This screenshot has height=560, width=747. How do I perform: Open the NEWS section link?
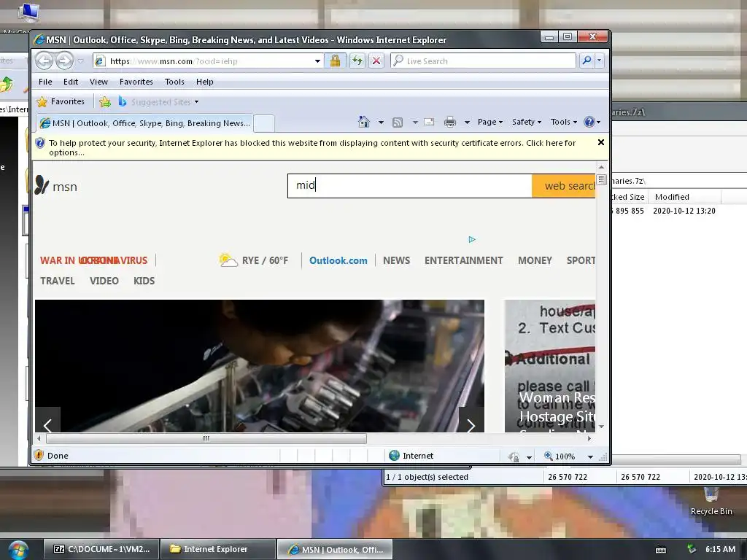point(396,260)
